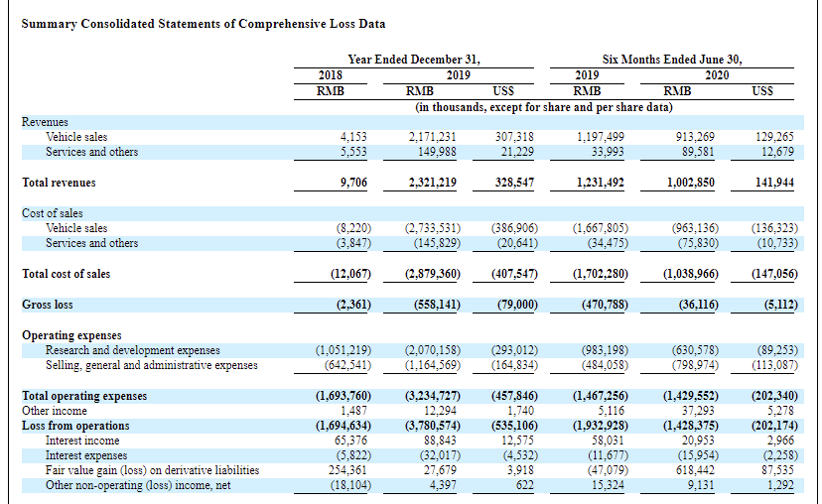Click the Total revenues value 1,231,492
Image resolution: width=822 pixels, height=504 pixels.
pyautogui.click(x=601, y=183)
